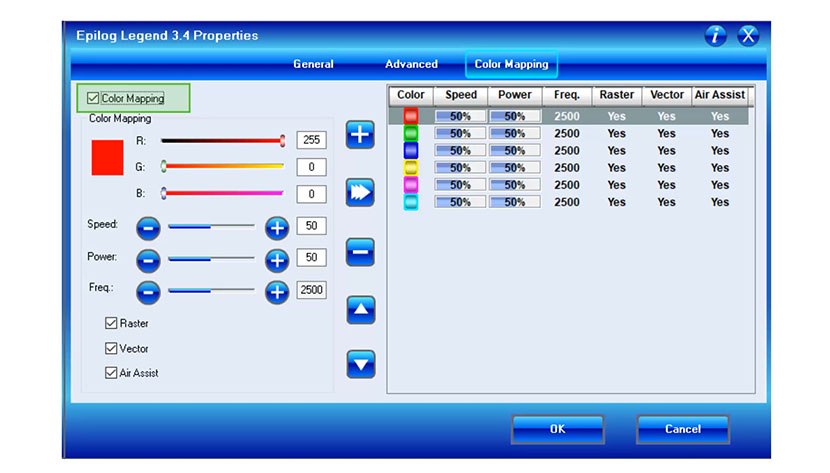Increase Freq. with the plus button
The width and height of the screenshot is (830, 473).
pyautogui.click(x=277, y=292)
